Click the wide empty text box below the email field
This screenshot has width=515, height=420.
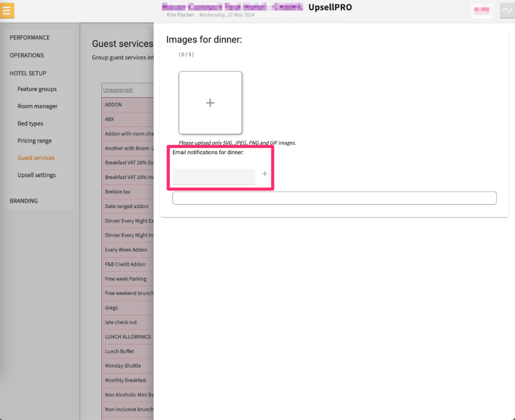pos(334,198)
